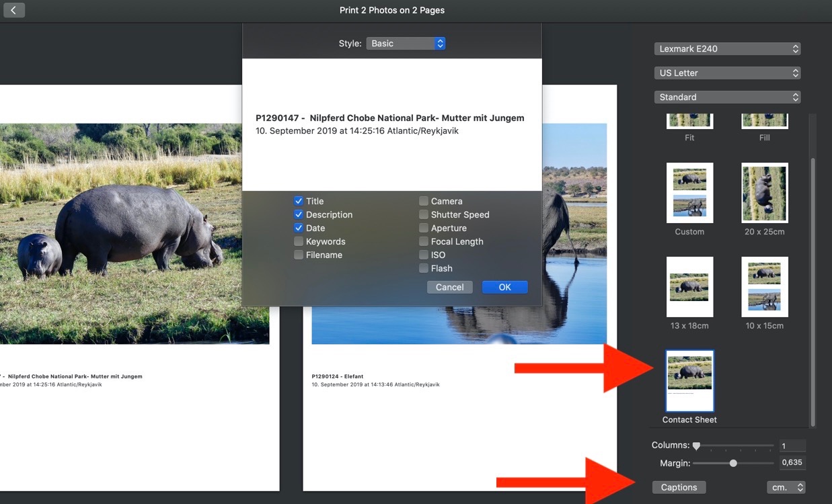
Task: Disable the Description caption option
Action: tap(299, 214)
